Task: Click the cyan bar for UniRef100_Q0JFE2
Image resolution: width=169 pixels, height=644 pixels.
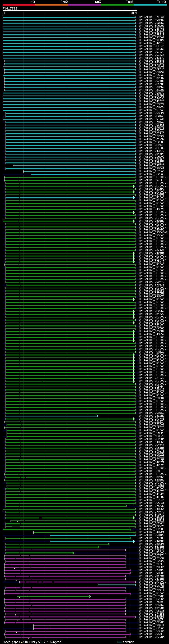Action: 117,585
